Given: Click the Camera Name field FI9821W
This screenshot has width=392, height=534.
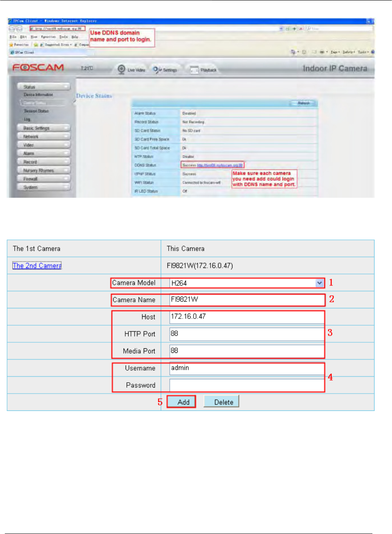Looking at the screenshot, I should [247, 300].
